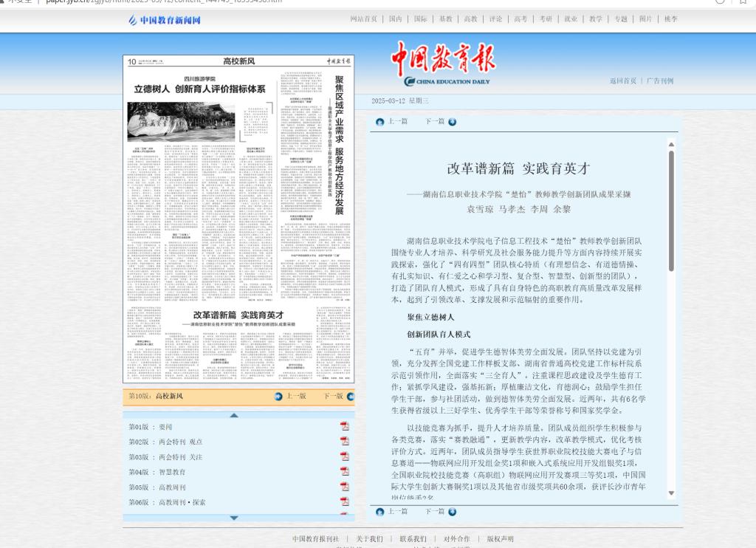Viewport: 756px width, 548px height.
Task: Open 高考 in top navigation
Action: pos(520,19)
